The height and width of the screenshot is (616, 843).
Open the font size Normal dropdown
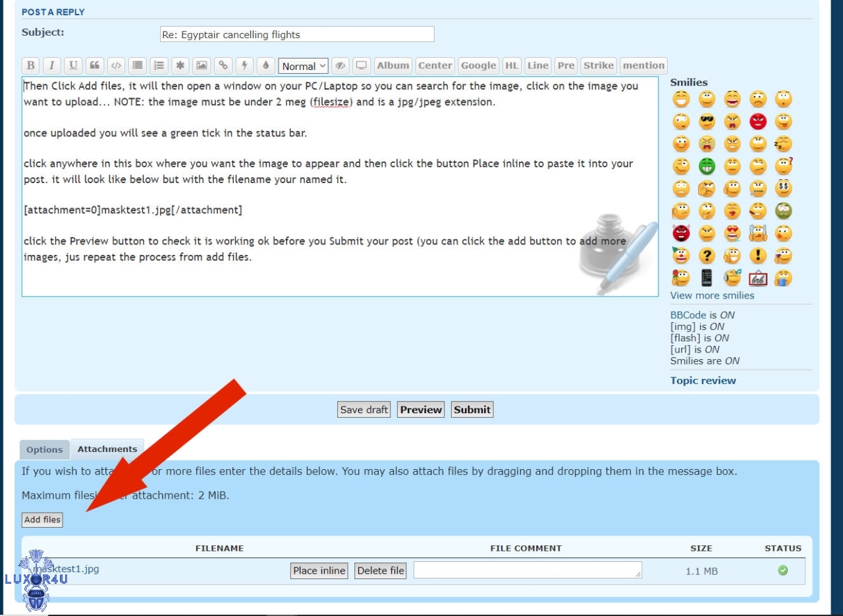[304, 66]
